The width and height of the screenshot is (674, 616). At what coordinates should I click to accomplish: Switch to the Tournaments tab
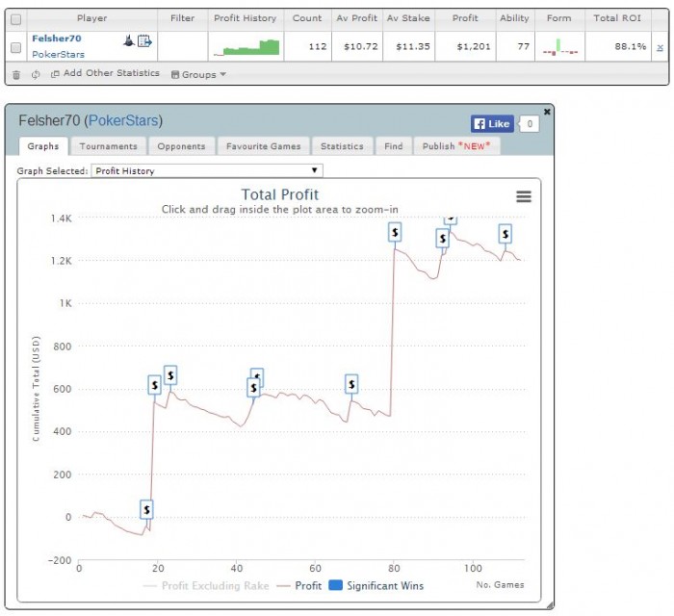click(x=108, y=146)
